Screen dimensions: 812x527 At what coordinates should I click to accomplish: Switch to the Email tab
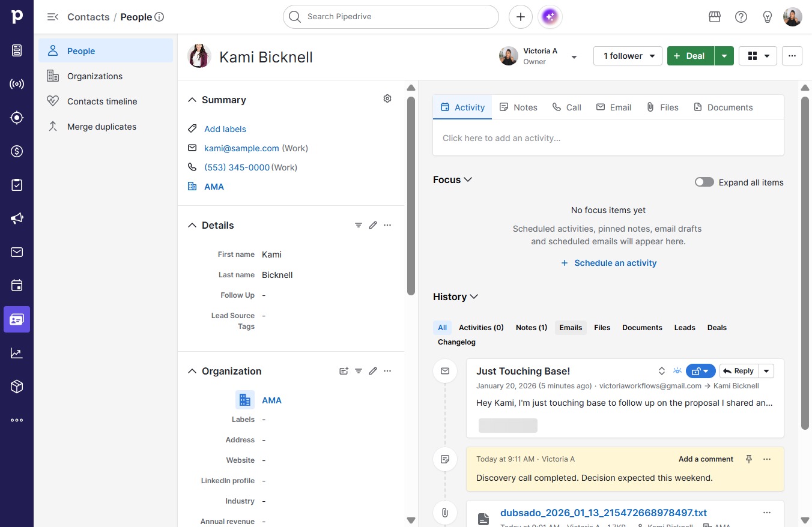point(614,107)
